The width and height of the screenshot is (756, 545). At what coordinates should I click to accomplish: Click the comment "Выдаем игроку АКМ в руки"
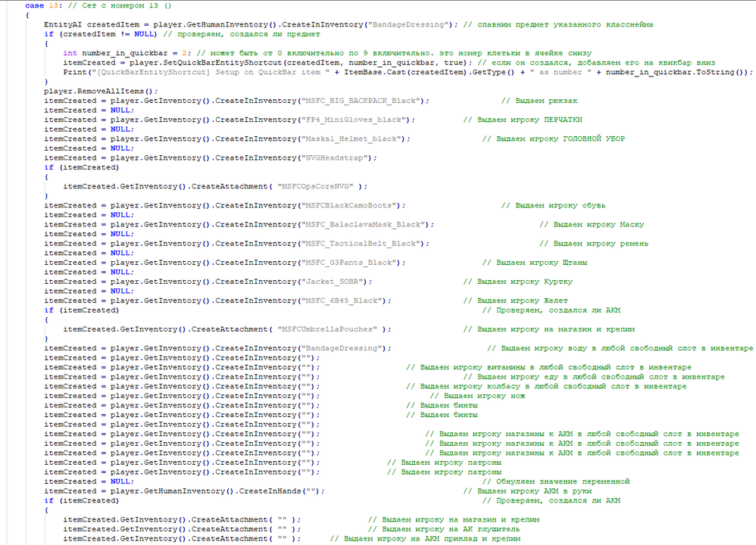[527, 491]
